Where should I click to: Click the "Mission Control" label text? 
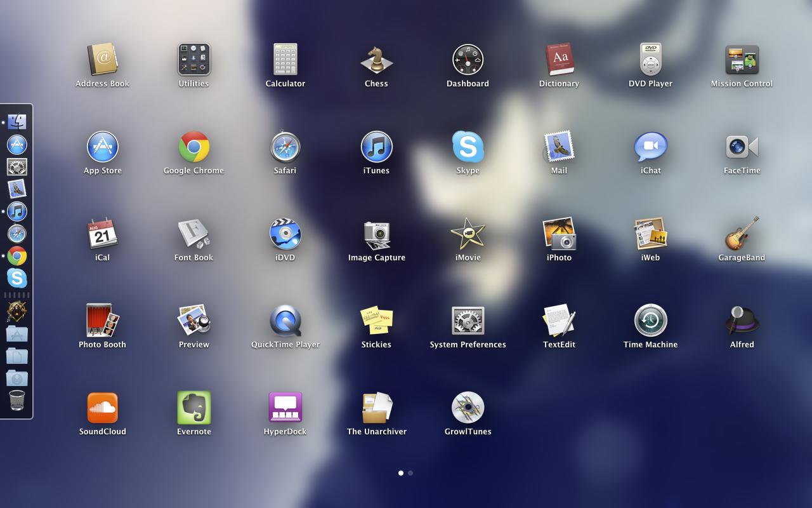click(x=742, y=84)
